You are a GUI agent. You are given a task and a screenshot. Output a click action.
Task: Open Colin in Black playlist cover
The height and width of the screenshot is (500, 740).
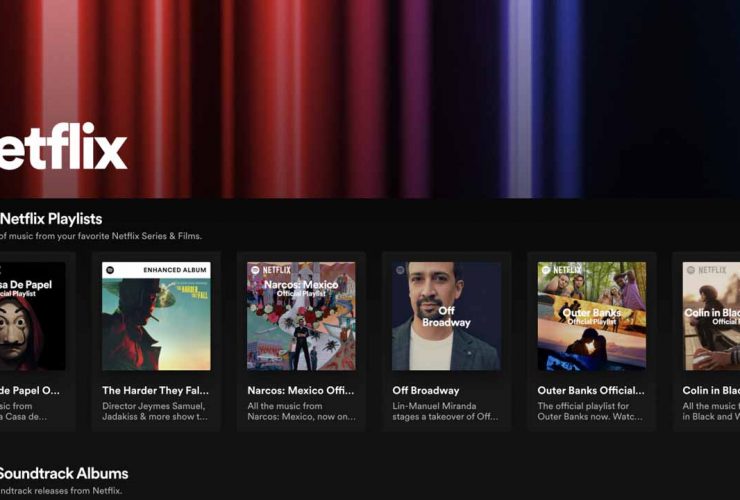[x=711, y=316]
